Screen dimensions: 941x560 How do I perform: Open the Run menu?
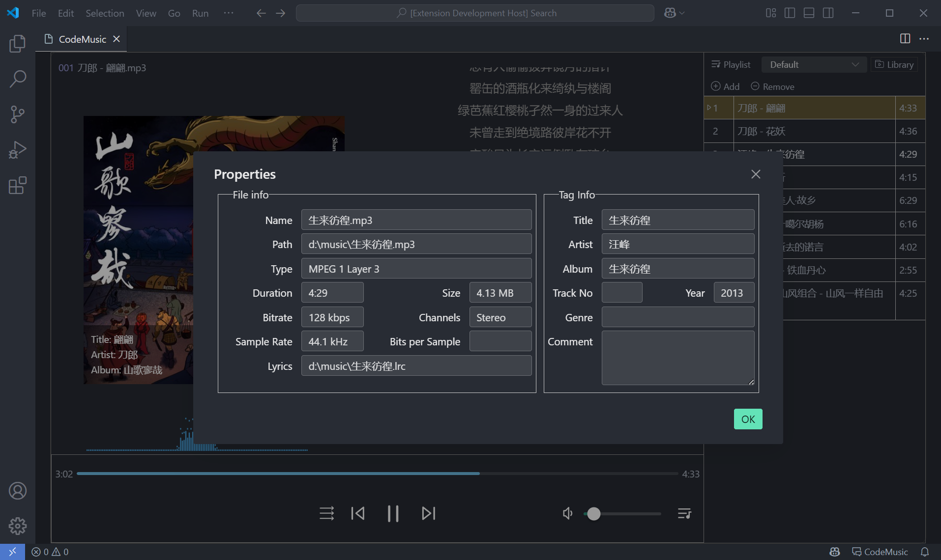(200, 13)
